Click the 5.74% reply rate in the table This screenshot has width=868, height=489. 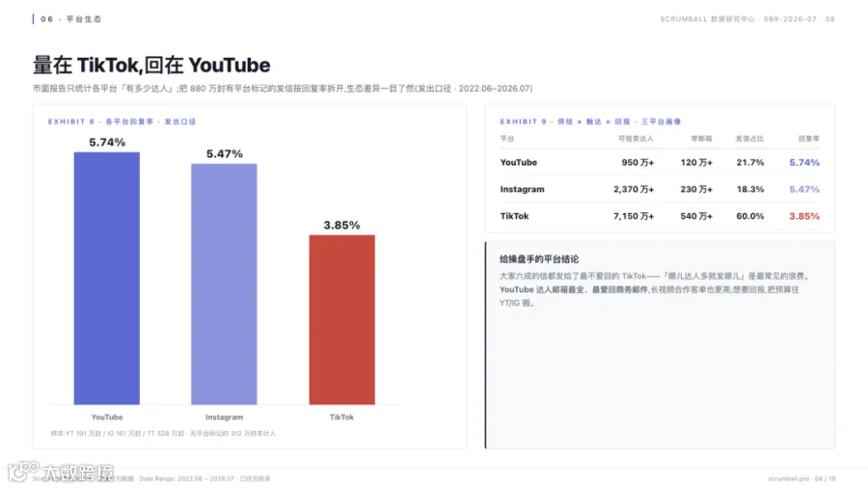(x=804, y=162)
